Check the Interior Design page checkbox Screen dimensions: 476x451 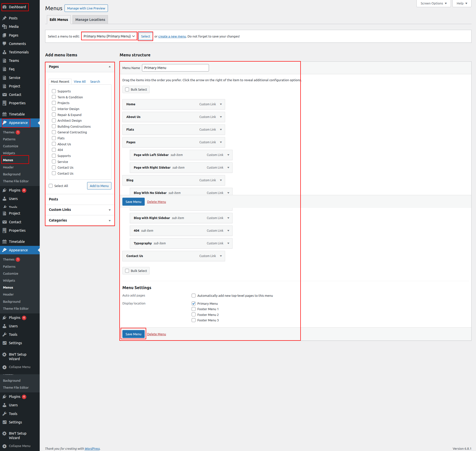tap(54, 109)
